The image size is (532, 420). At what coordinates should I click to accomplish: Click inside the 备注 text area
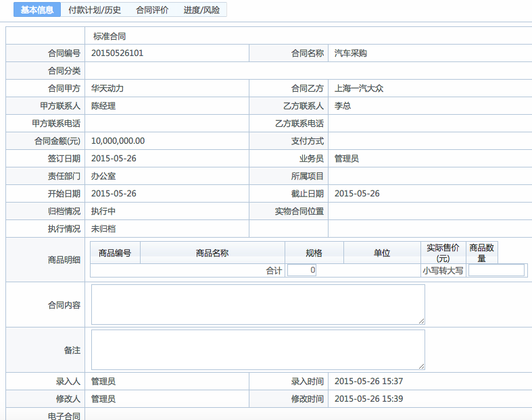click(x=258, y=349)
